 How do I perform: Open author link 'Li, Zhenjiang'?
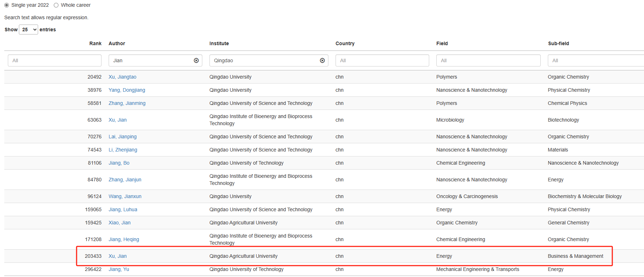pyautogui.click(x=123, y=150)
